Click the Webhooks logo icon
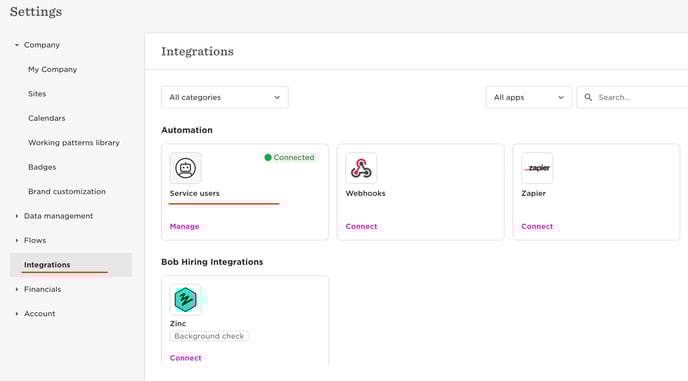 (x=361, y=168)
